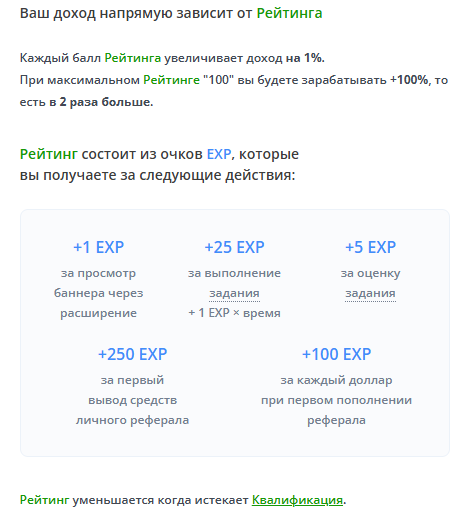
Task: Click the +5 EXP heading
Action: coord(370,247)
